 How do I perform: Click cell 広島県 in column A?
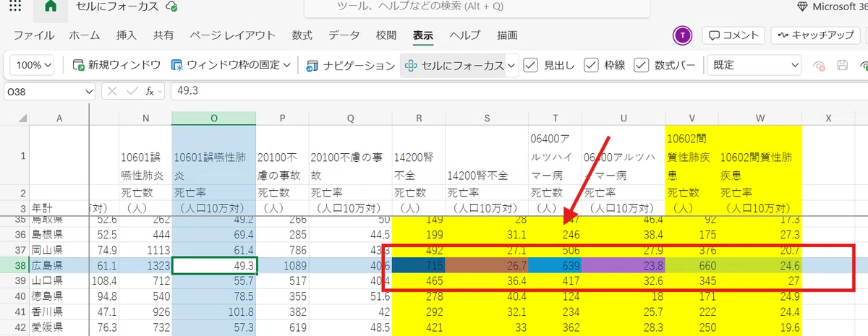tap(59, 266)
